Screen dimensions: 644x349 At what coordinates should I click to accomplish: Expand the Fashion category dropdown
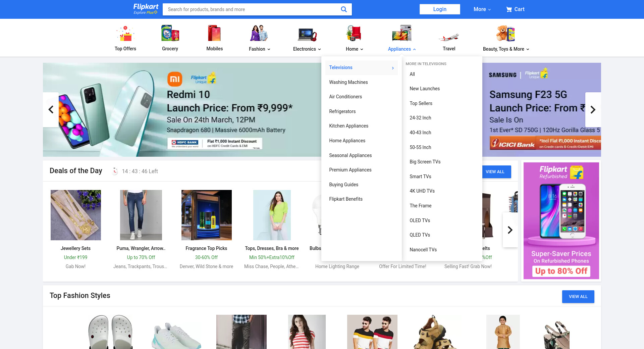pos(259,49)
